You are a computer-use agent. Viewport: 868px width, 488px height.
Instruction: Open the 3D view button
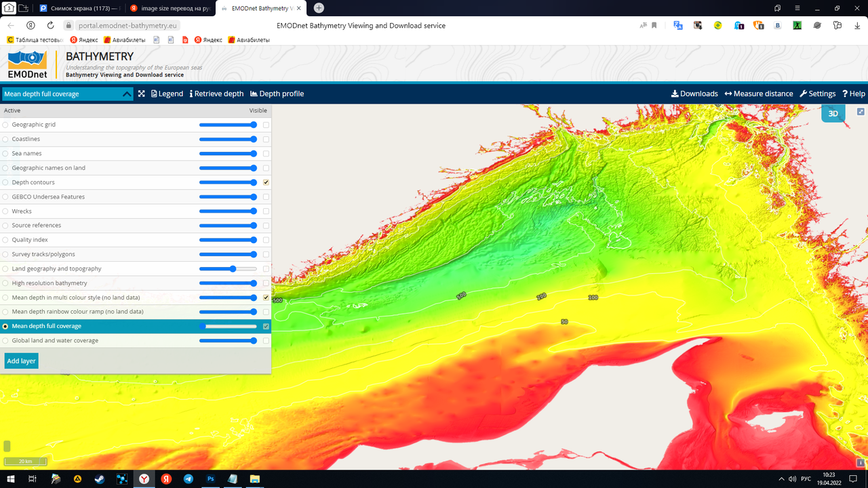(x=833, y=113)
